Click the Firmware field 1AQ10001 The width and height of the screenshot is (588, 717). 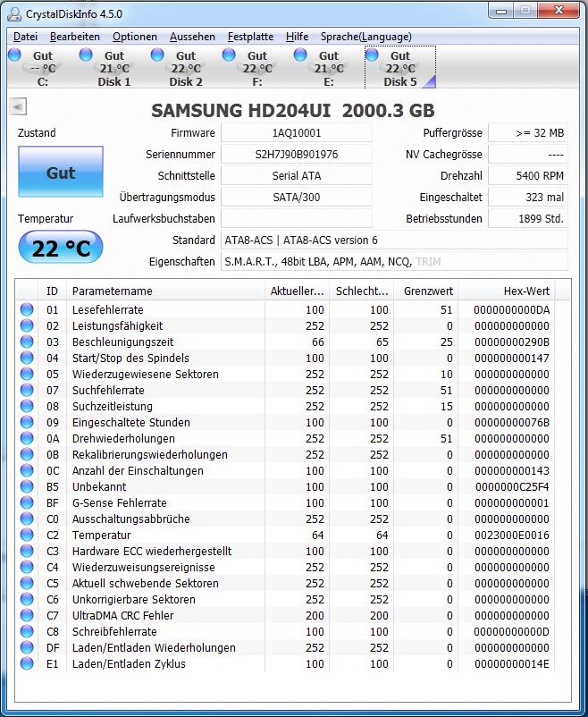[x=297, y=133]
